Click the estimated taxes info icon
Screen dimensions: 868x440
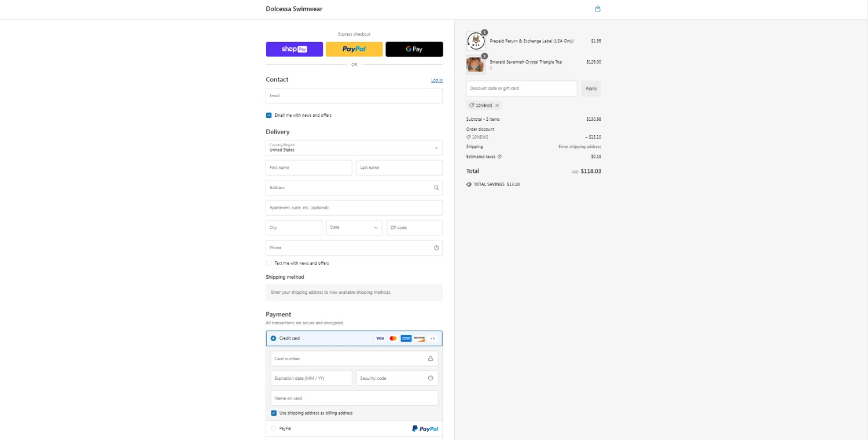point(500,157)
